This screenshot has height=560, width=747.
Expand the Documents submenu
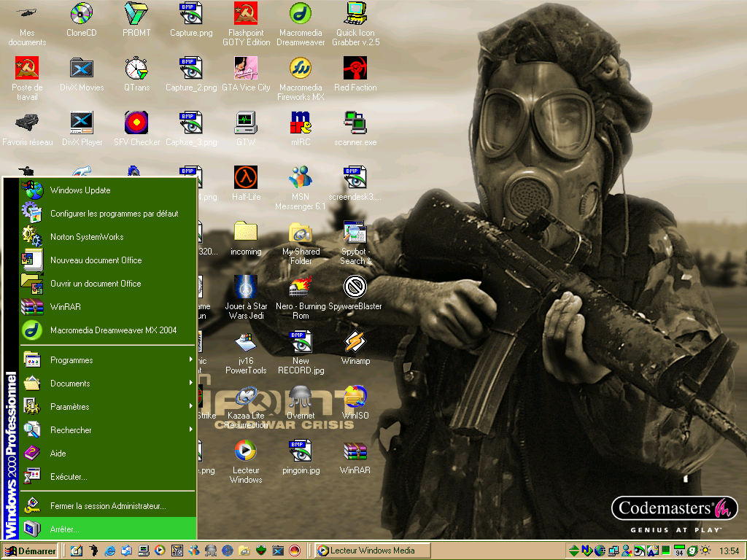(x=108, y=384)
